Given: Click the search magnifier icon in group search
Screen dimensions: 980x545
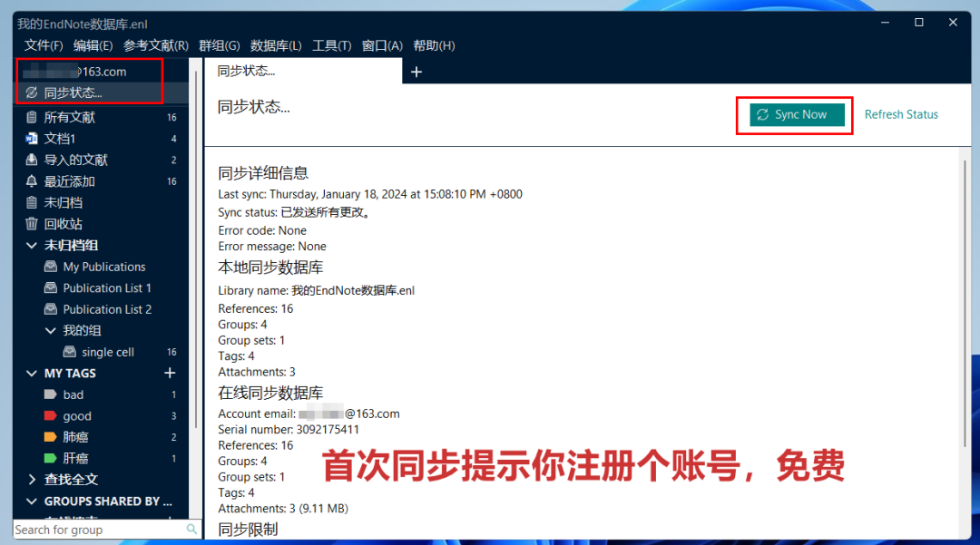Looking at the screenshot, I should click(191, 530).
